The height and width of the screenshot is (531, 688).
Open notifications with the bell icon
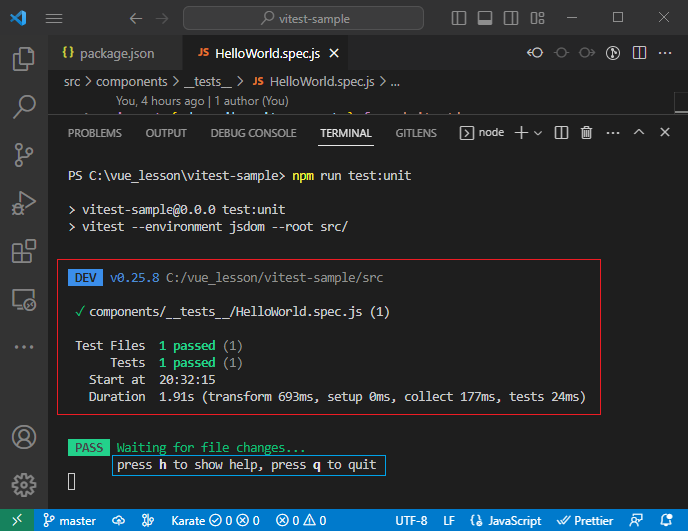click(x=666, y=520)
